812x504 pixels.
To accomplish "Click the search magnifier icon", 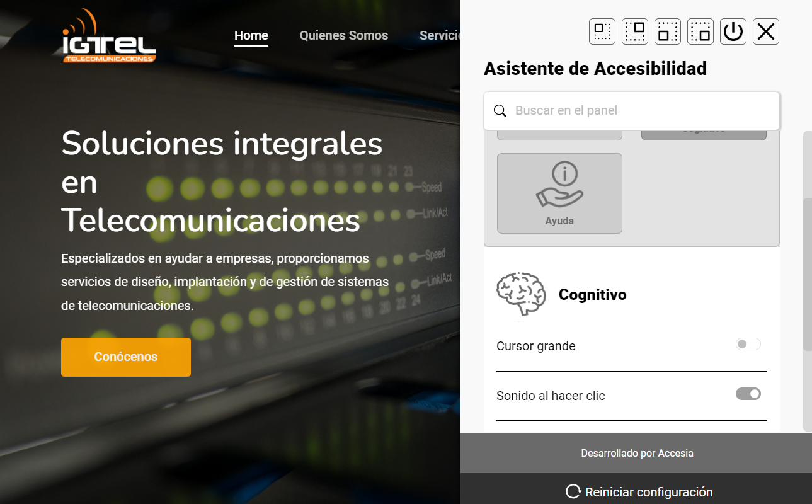I will tap(500, 111).
